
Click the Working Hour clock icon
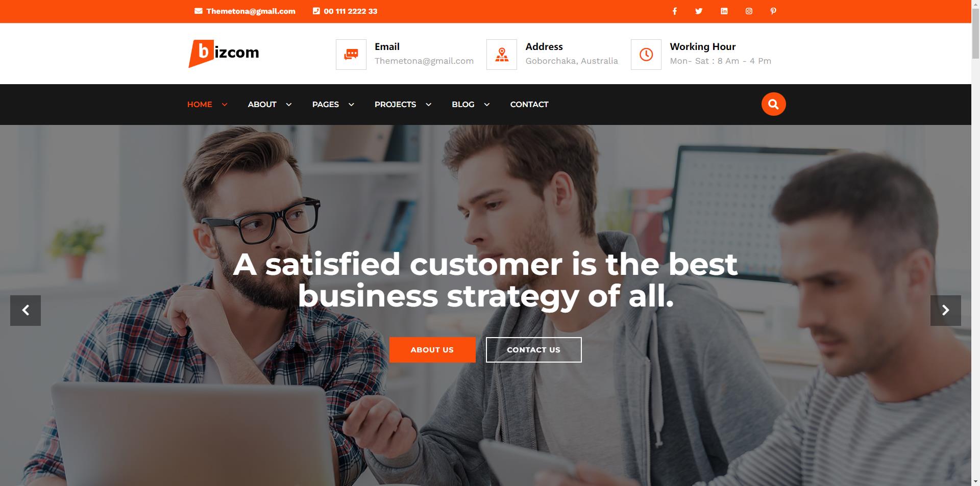pyautogui.click(x=646, y=55)
